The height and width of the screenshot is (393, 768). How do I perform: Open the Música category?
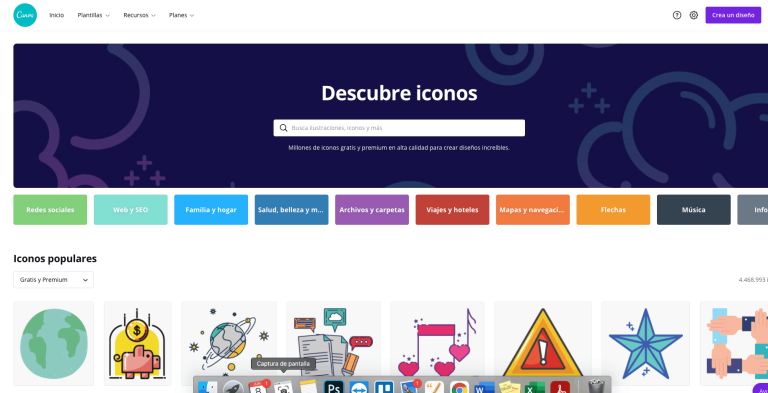pyautogui.click(x=694, y=210)
